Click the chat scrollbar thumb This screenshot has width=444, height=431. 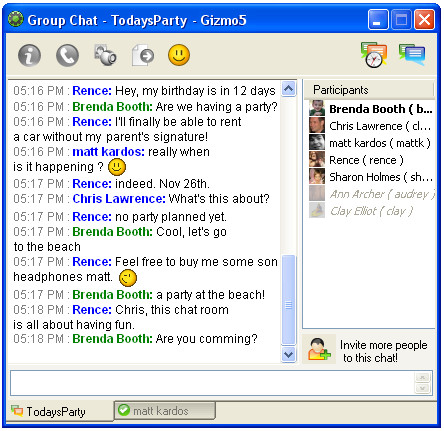[x=289, y=300]
